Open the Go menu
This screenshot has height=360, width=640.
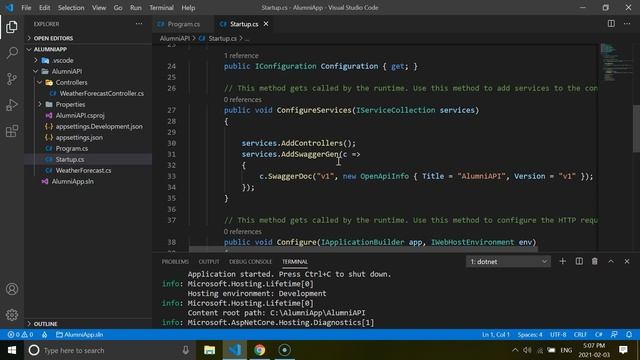[118, 8]
